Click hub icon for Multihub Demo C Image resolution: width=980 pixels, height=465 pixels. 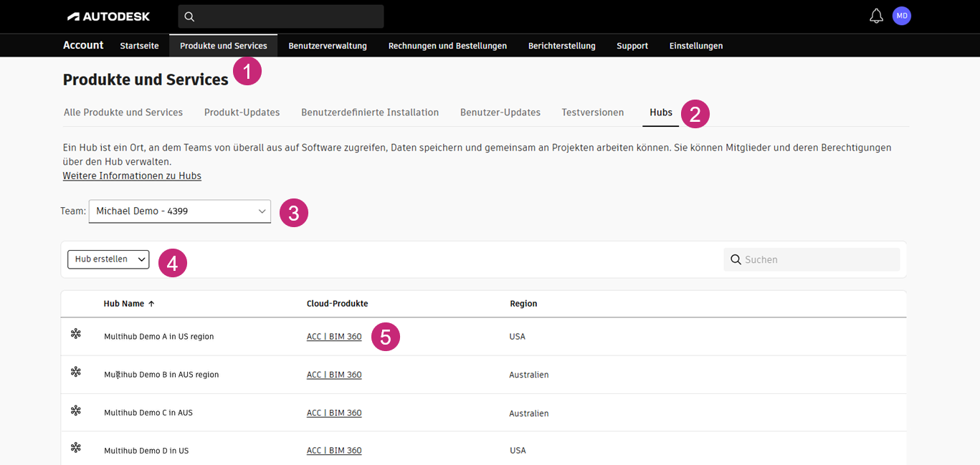(76, 411)
